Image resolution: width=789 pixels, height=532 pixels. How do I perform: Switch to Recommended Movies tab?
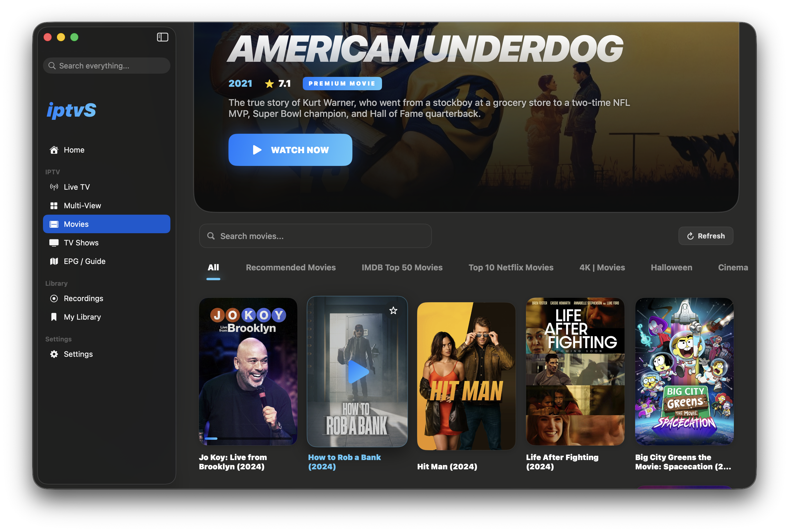click(x=291, y=267)
